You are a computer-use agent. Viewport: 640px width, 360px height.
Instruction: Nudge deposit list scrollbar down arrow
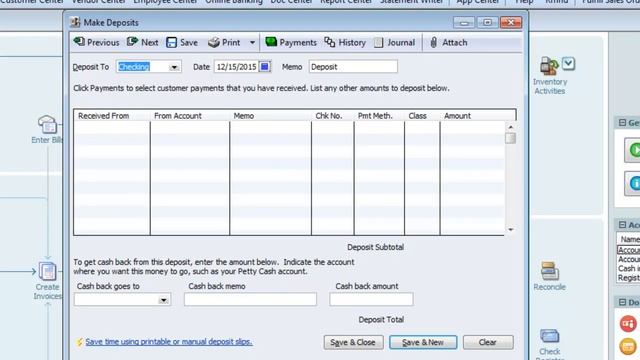click(x=511, y=230)
